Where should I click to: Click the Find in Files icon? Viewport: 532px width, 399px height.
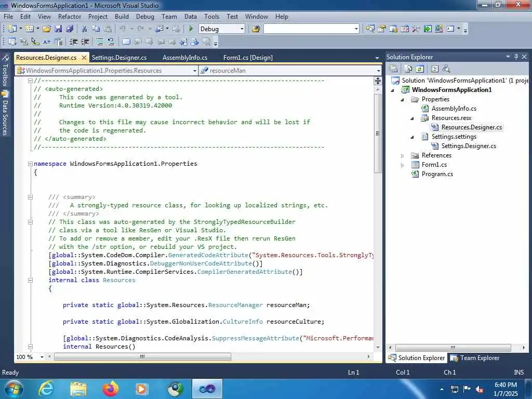(256, 29)
